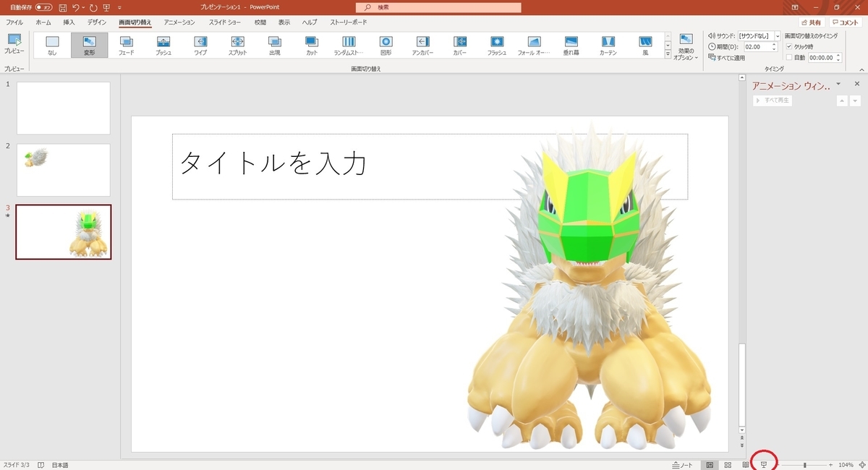Screen dimensions: 868x470
Task: Open the ホーム (Home) tab
Action: pos(43,22)
